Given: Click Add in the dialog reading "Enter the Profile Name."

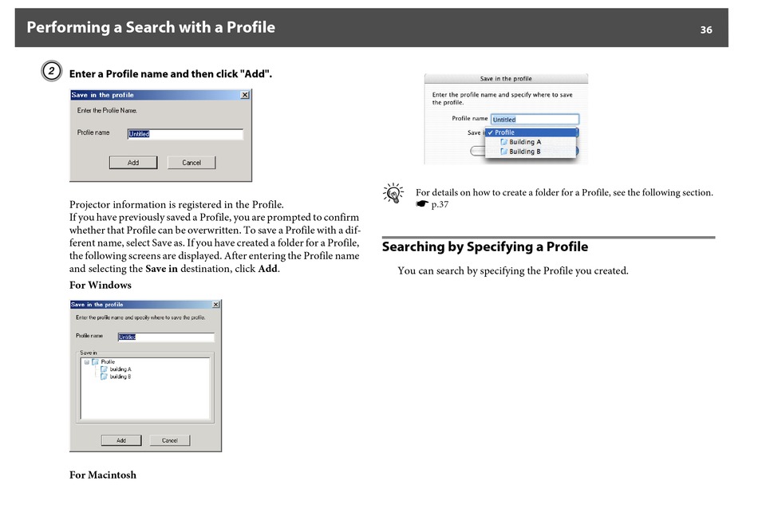Looking at the screenshot, I should click(133, 163).
